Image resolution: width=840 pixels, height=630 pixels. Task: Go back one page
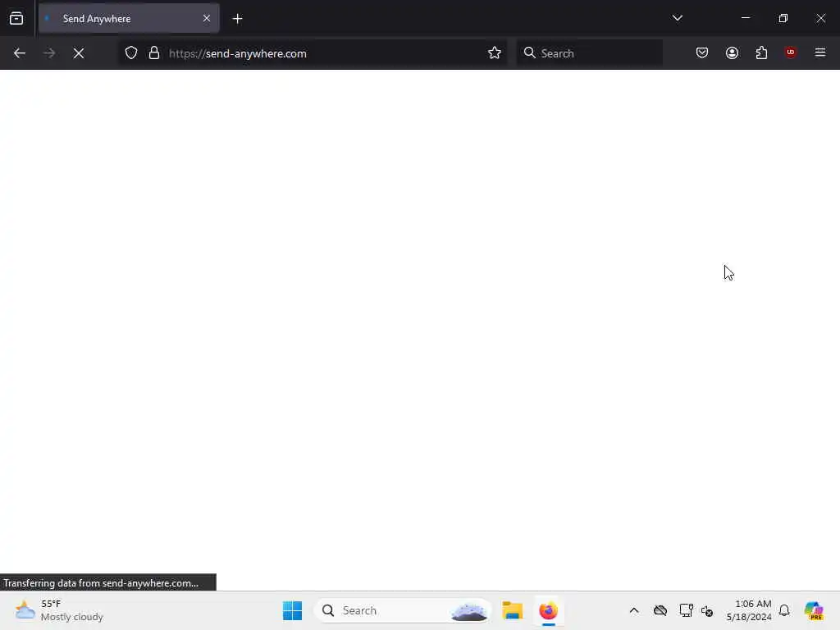[x=20, y=53]
